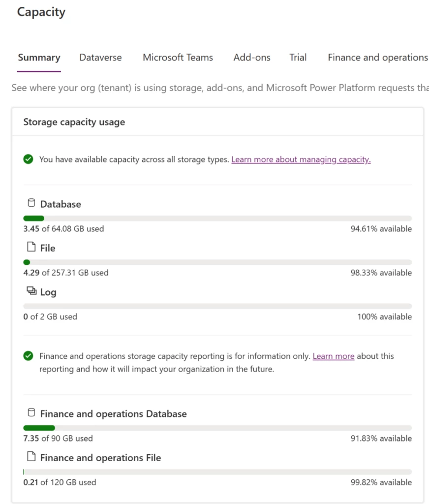429x504 pixels.
Task: Click the Database cylinder icon
Action: [x=31, y=203]
